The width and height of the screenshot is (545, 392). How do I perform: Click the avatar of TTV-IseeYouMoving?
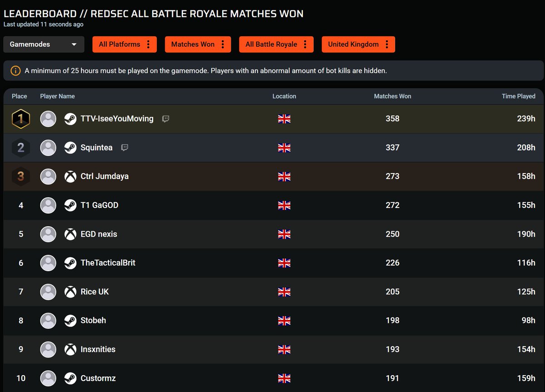[48, 119]
